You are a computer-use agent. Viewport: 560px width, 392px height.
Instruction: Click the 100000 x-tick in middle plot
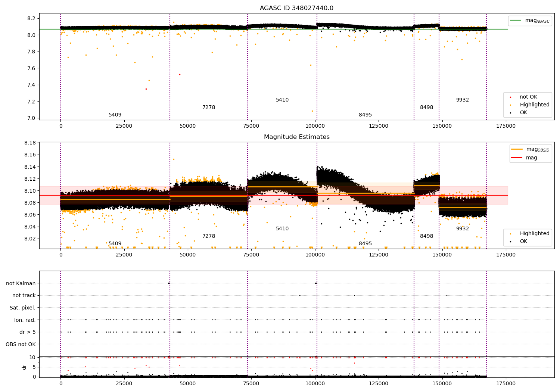(315, 255)
